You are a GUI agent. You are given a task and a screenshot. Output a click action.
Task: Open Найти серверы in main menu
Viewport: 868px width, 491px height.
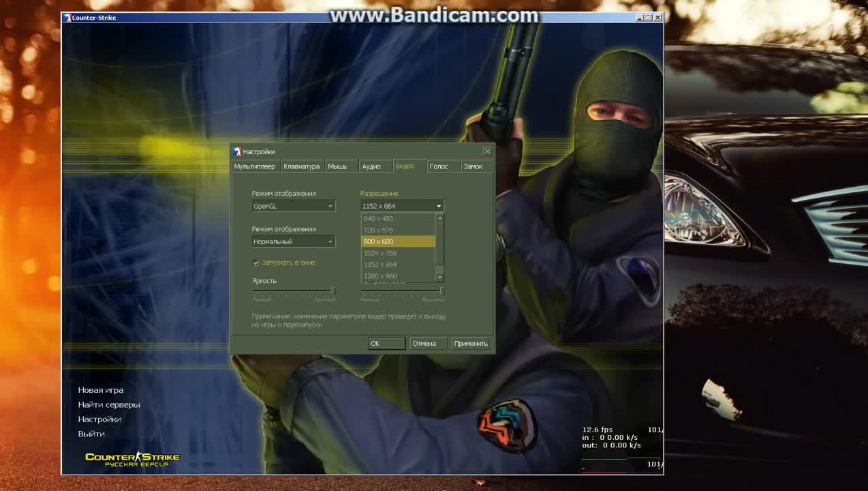coord(109,404)
